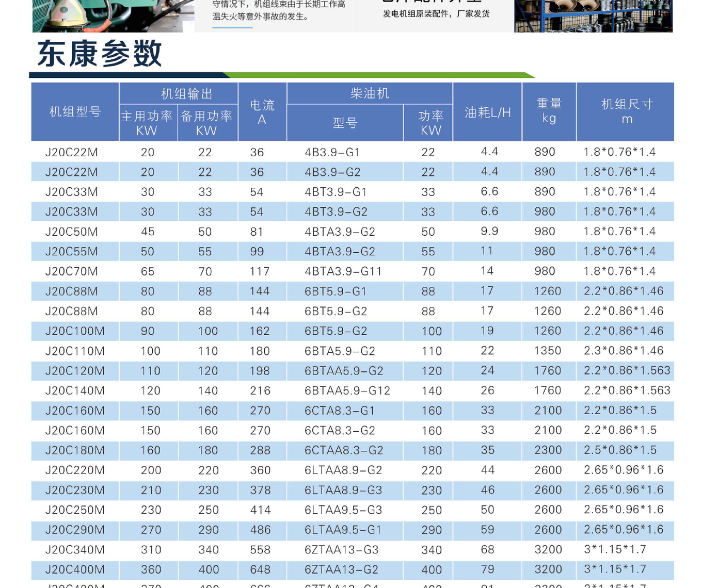
Task: Click the 378 current value
Action: click(x=260, y=491)
